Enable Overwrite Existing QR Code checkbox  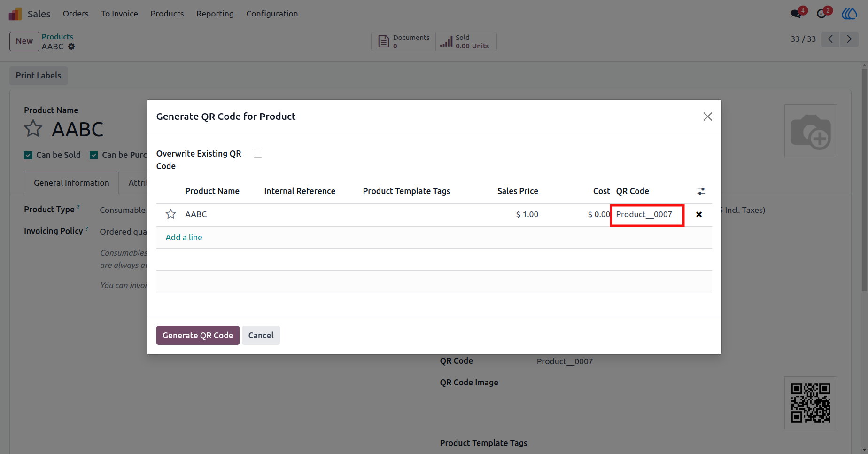point(258,154)
